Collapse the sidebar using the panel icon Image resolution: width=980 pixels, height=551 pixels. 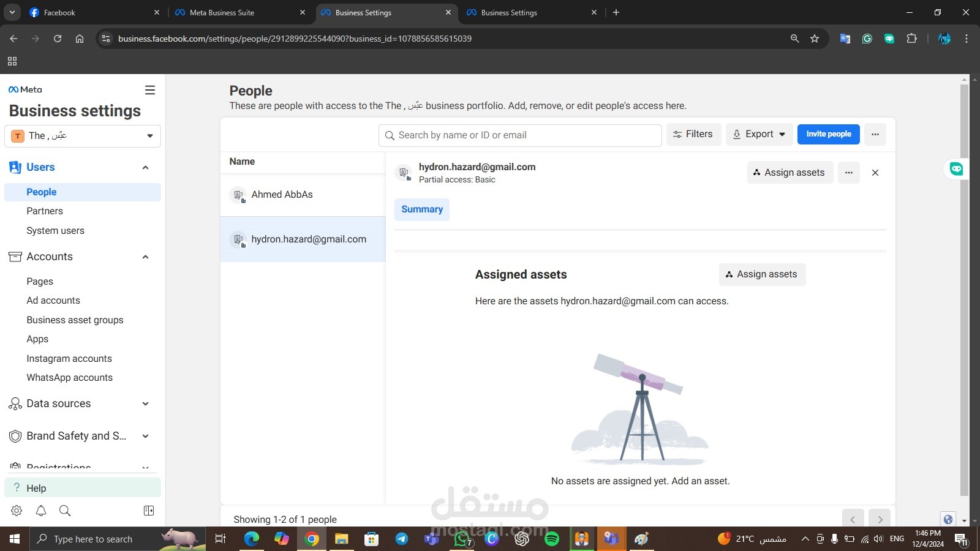(149, 511)
